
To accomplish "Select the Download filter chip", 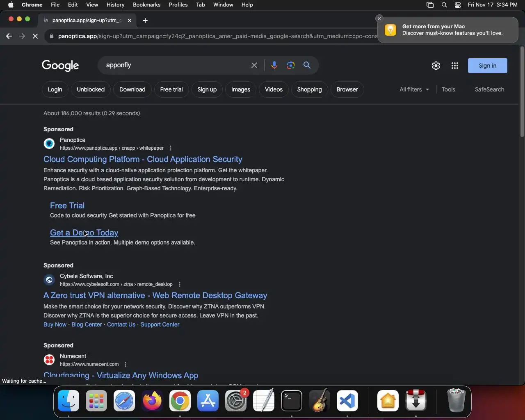I will point(132,89).
